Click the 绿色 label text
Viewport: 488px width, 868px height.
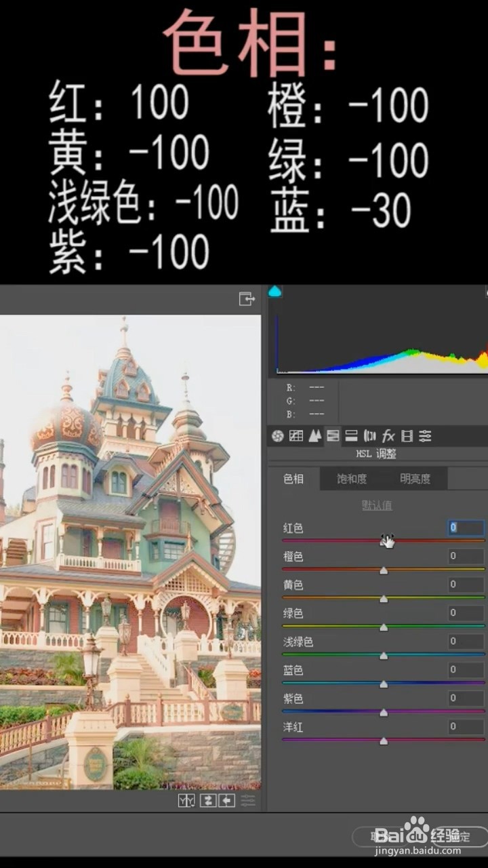click(293, 614)
